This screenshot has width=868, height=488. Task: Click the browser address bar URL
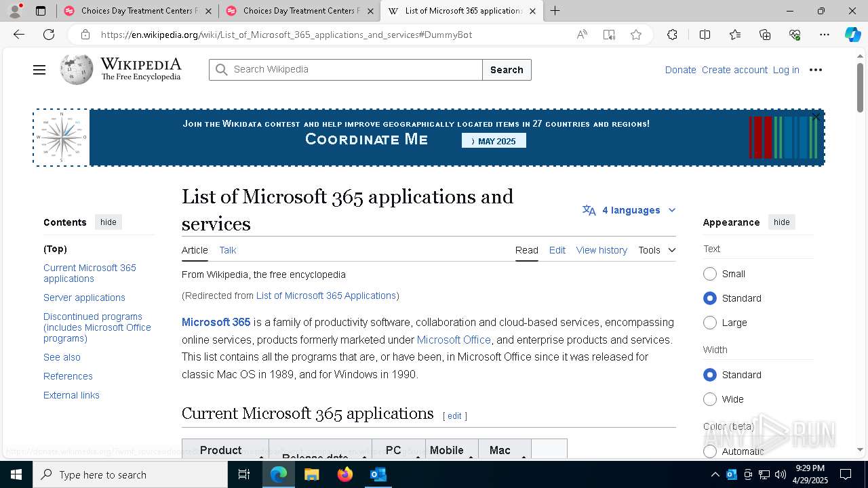point(286,35)
